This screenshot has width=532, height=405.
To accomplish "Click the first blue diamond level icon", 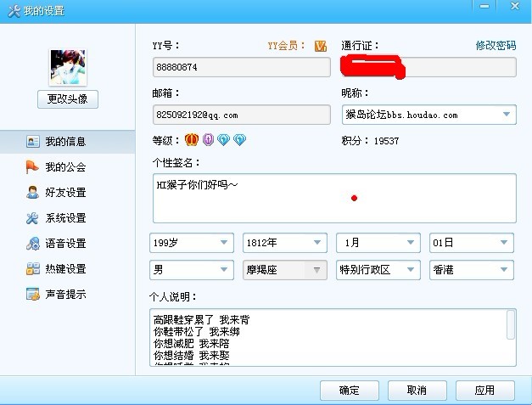I will [x=224, y=139].
